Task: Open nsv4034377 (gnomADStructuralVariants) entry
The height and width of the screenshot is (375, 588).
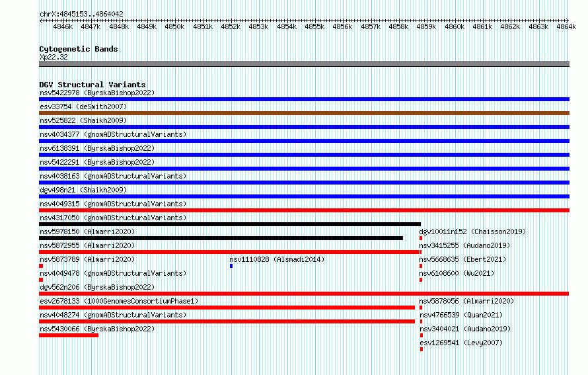Action: tap(113, 134)
